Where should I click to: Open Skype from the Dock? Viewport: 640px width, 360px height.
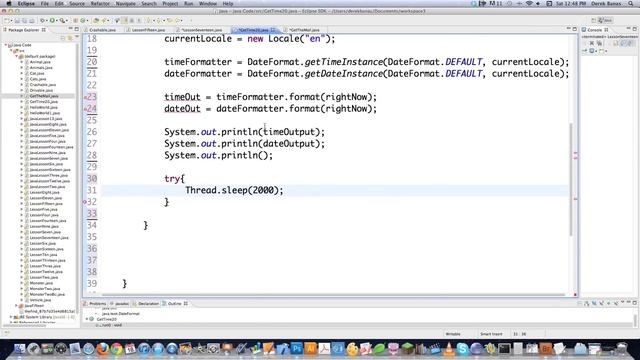462,349
